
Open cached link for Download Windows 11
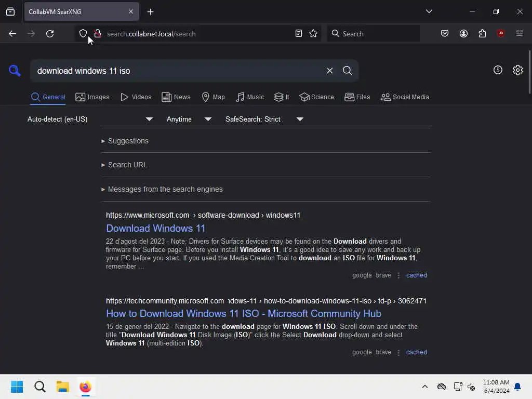[x=417, y=275]
